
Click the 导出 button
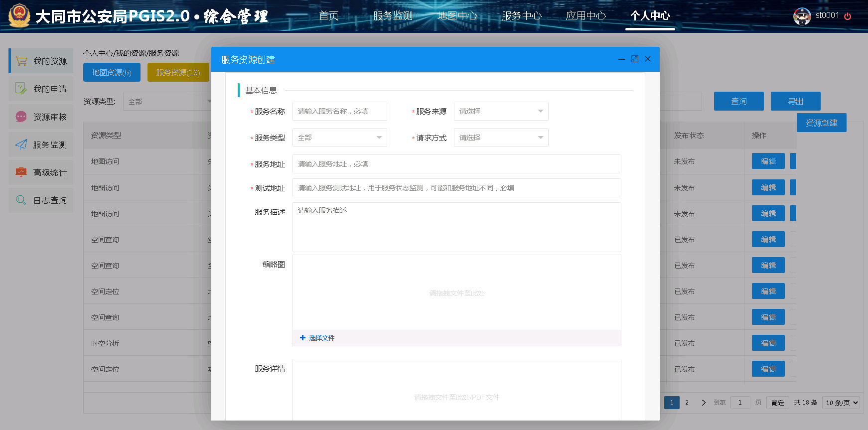tap(796, 101)
